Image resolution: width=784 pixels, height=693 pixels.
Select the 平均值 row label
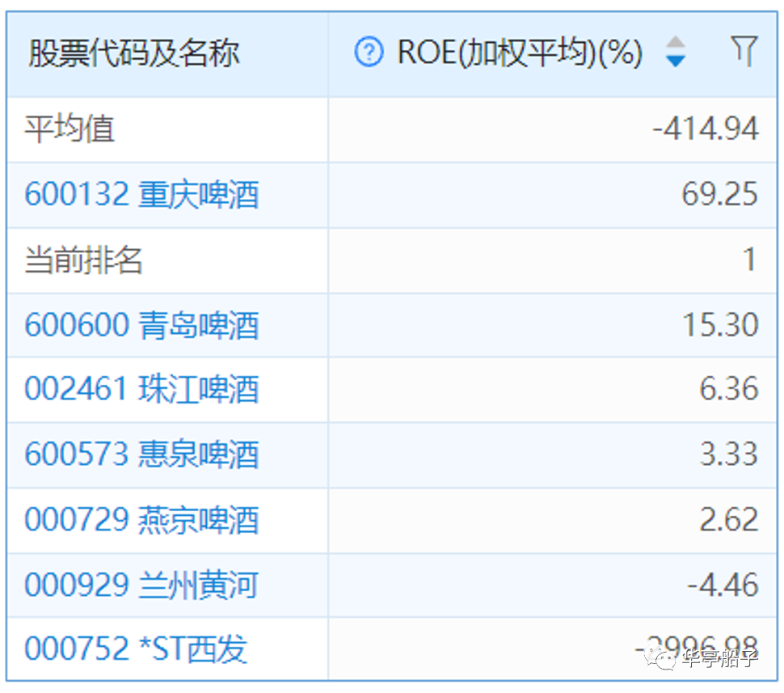click(x=70, y=129)
